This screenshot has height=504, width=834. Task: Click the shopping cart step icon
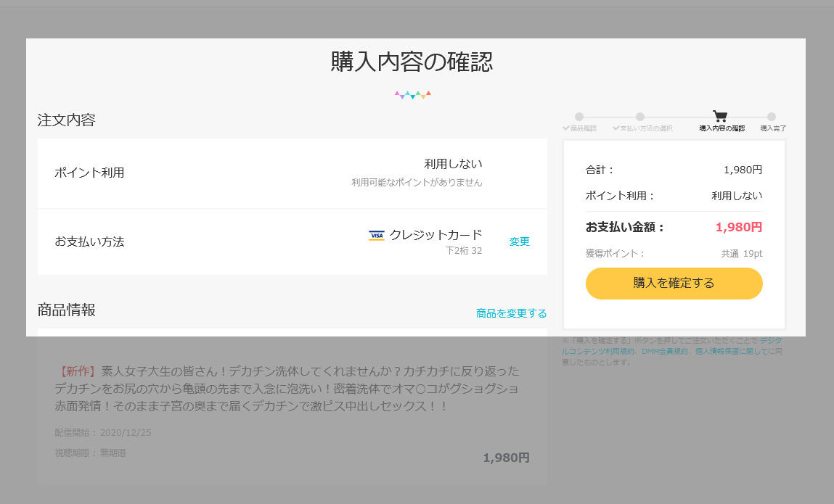tap(719, 116)
